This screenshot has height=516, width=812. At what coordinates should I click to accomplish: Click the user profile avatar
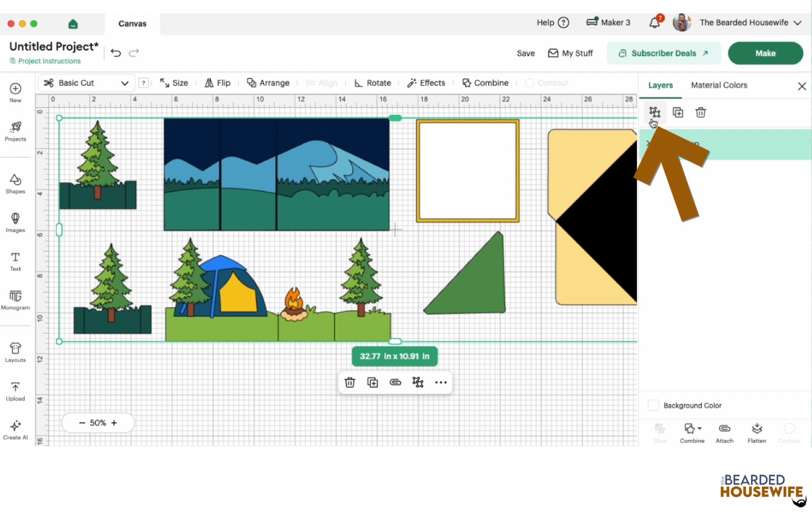point(682,22)
